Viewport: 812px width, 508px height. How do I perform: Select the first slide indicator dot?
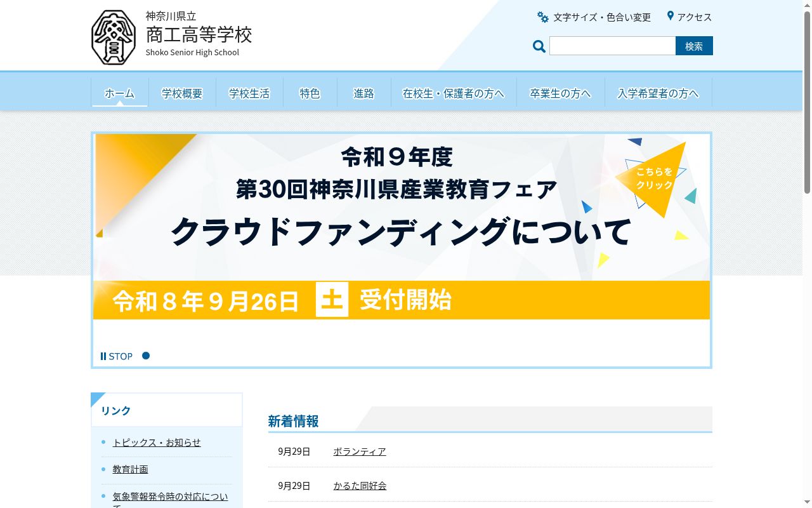(146, 356)
